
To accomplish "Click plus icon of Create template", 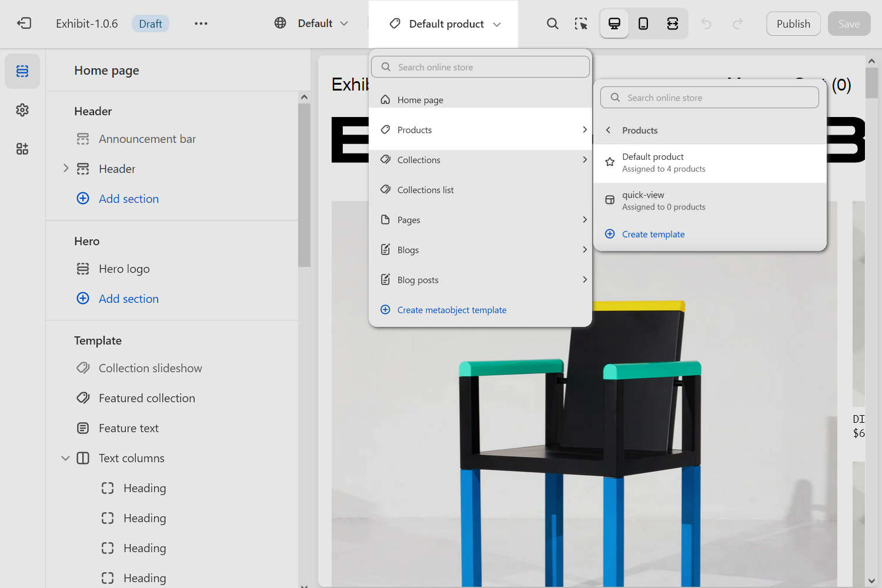I will (x=610, y=234).
